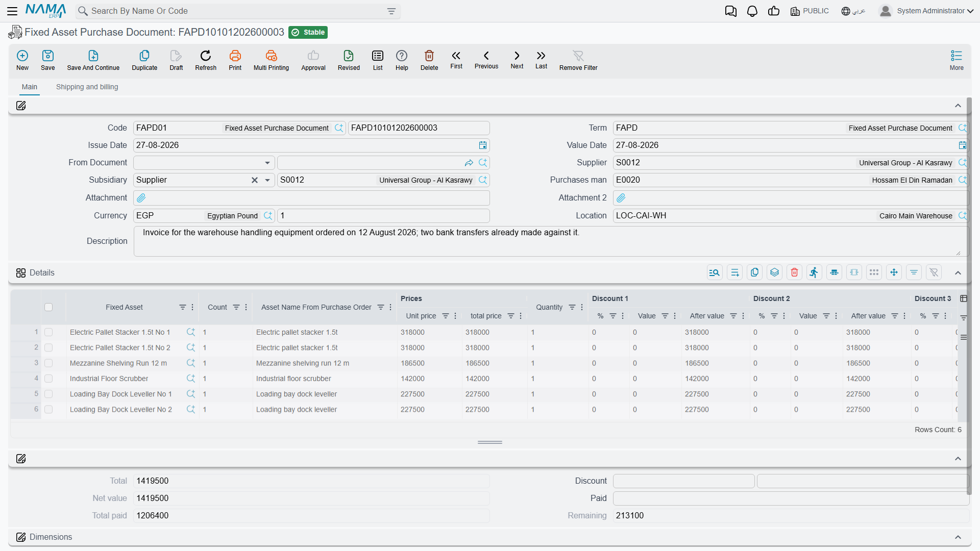Viewport: 980px width, 551px height.
Task: Click Attachment paperclip icon
Action: [141, 198]
